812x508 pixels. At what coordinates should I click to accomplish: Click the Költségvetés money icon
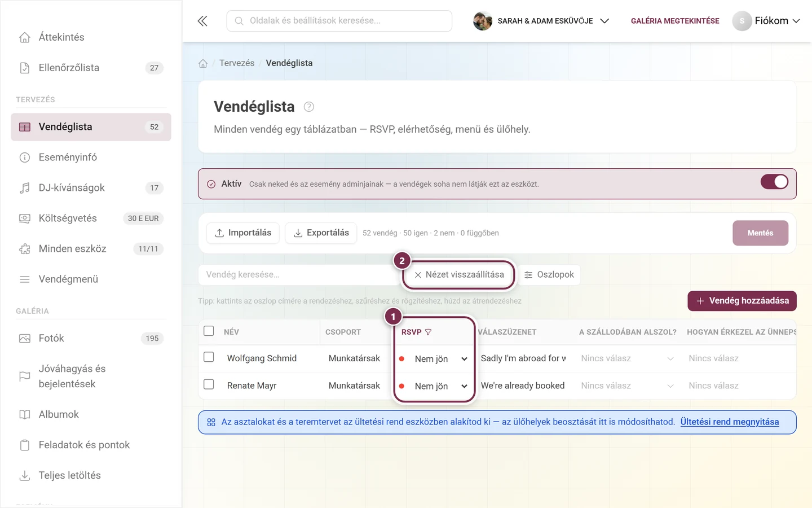[25, 218]
